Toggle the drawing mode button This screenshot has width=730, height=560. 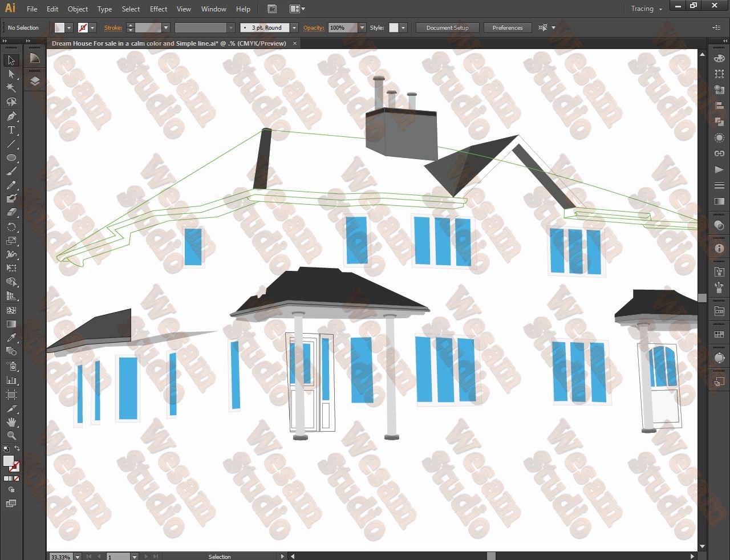point(11,490)
